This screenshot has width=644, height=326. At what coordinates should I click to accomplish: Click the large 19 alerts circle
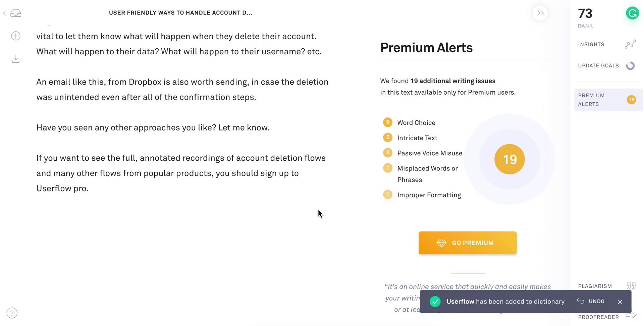tap(509, 159)
